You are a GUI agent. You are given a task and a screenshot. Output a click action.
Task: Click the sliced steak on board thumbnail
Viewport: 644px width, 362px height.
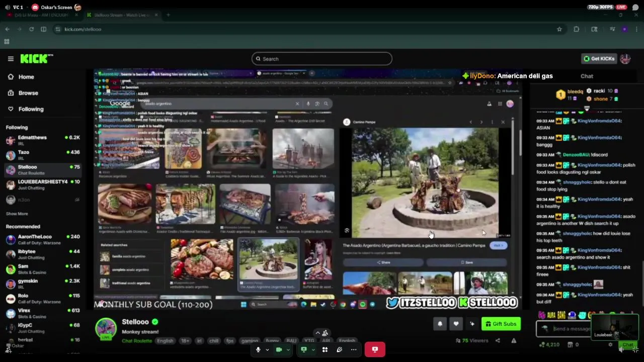pyautogui.click(x=125, y=204)
